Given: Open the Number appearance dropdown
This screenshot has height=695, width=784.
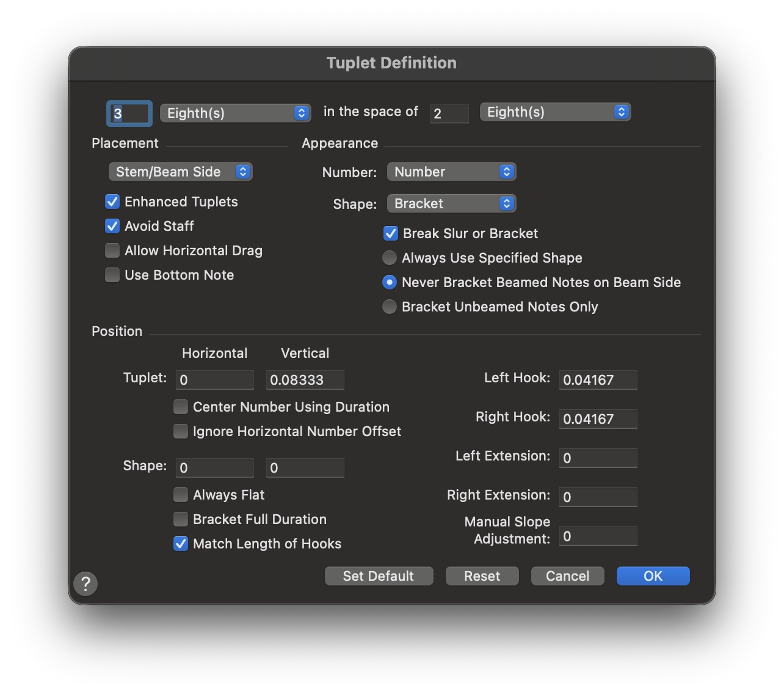Looking at the screenshot, I should click(451, 172).
